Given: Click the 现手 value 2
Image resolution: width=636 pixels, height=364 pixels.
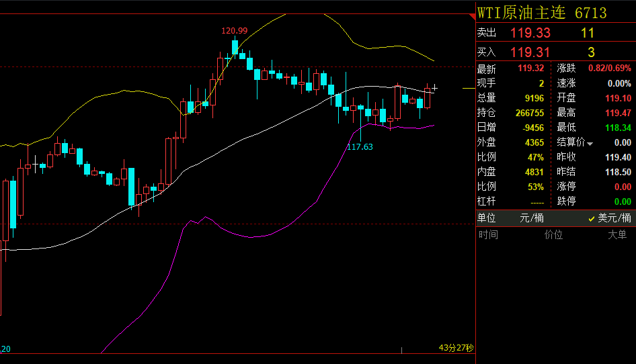Looking at the screenshot, I should 541,83.
